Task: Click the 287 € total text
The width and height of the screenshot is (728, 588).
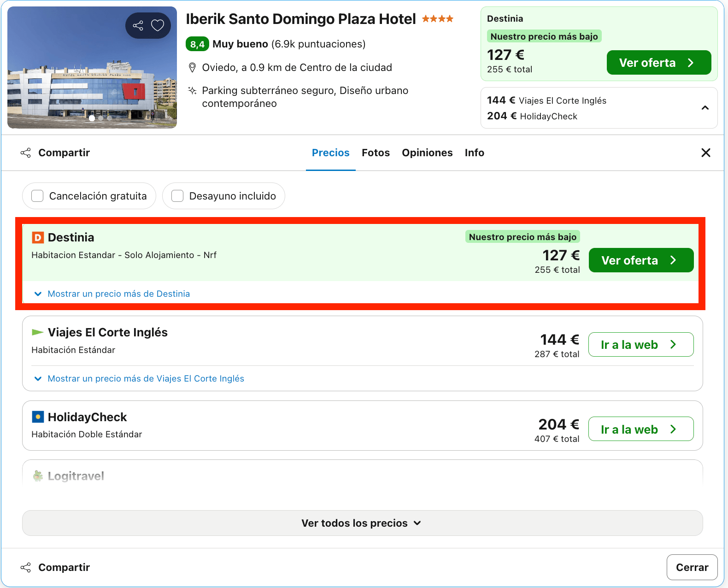Action: (557, 354)
